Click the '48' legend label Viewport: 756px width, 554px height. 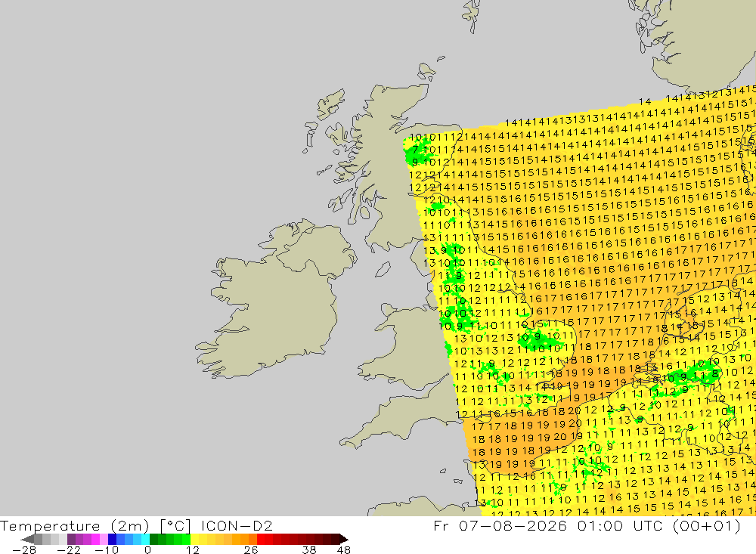point(344,549)
